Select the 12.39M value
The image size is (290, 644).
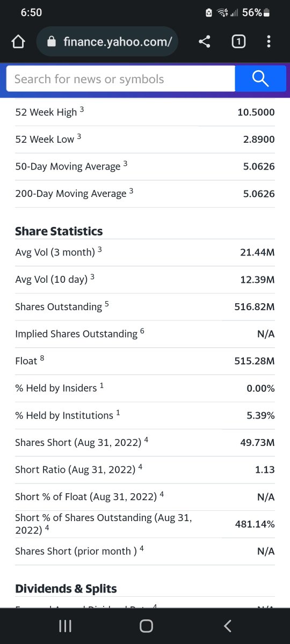pos(257,280)
